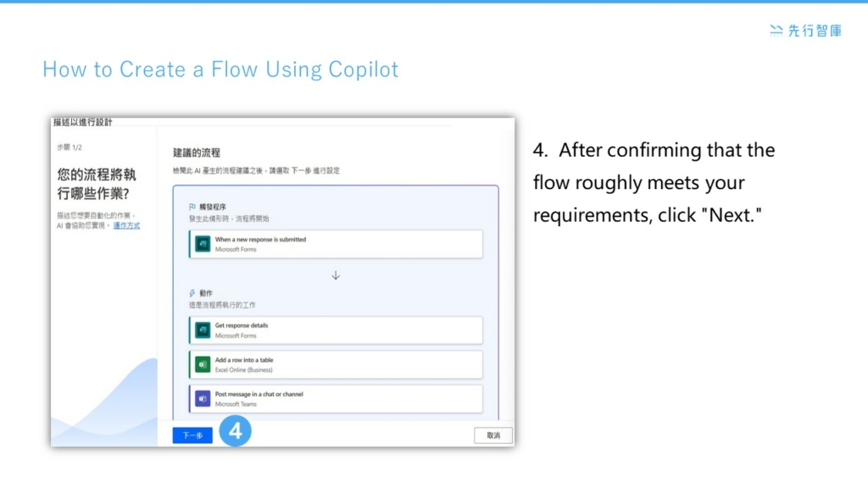Screen dimensions: 868x488
Task: Click the 先行智庫 logo in the top right
Action: (805, 31)
